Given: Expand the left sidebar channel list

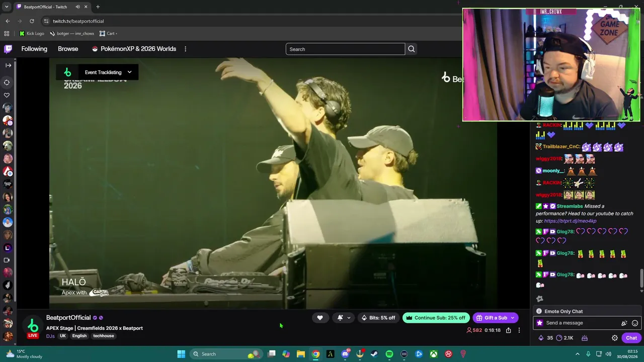Looking at the screenshot, I should [x=8, y=65].
